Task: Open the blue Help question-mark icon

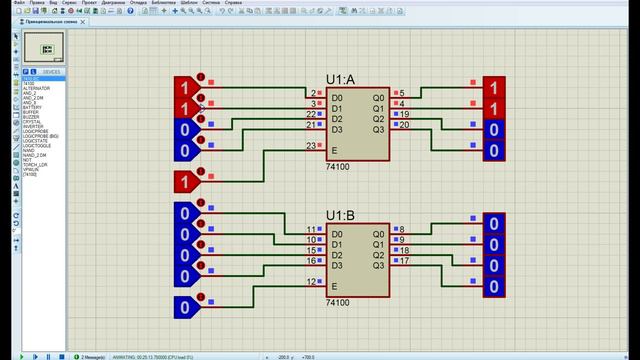Action: click(x=130, y=11)
